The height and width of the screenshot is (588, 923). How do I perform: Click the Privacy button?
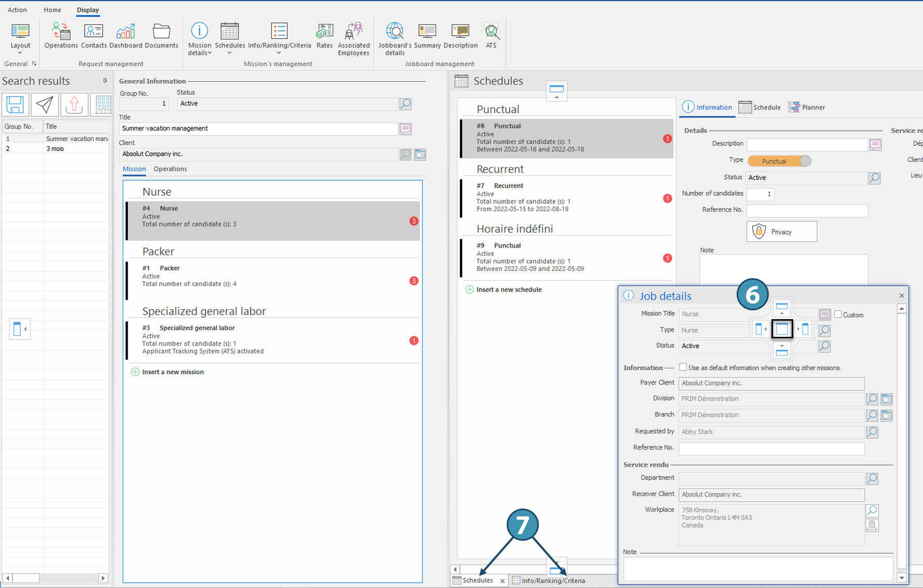781,232
